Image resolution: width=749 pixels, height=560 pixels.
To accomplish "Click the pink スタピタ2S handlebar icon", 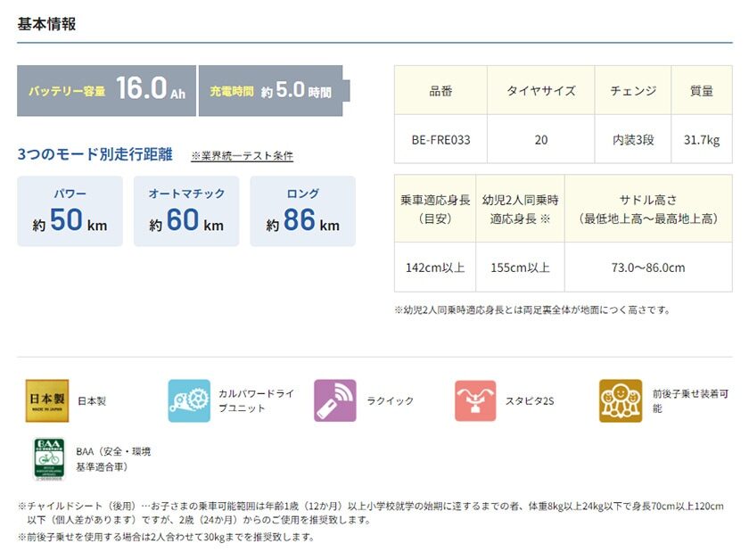I will coord(475,401).
